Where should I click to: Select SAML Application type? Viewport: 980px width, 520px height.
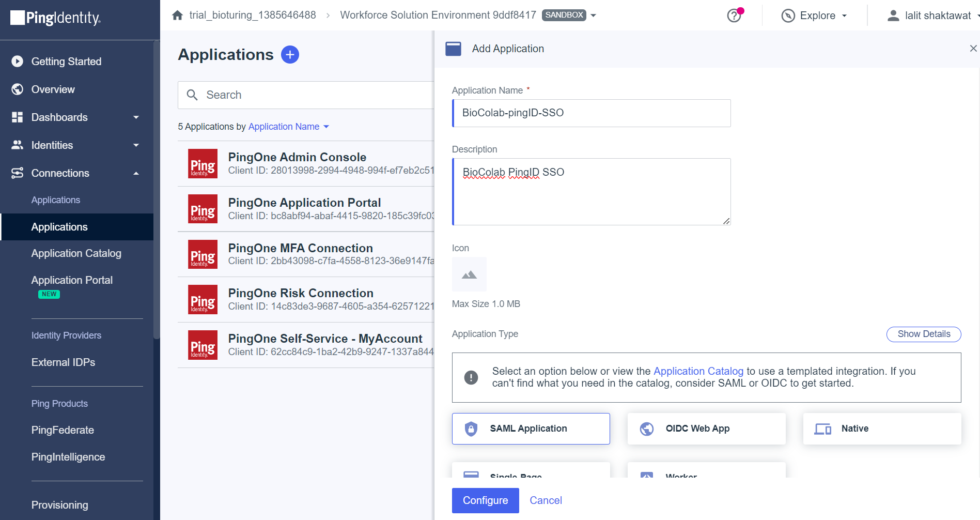coord(531,429)
